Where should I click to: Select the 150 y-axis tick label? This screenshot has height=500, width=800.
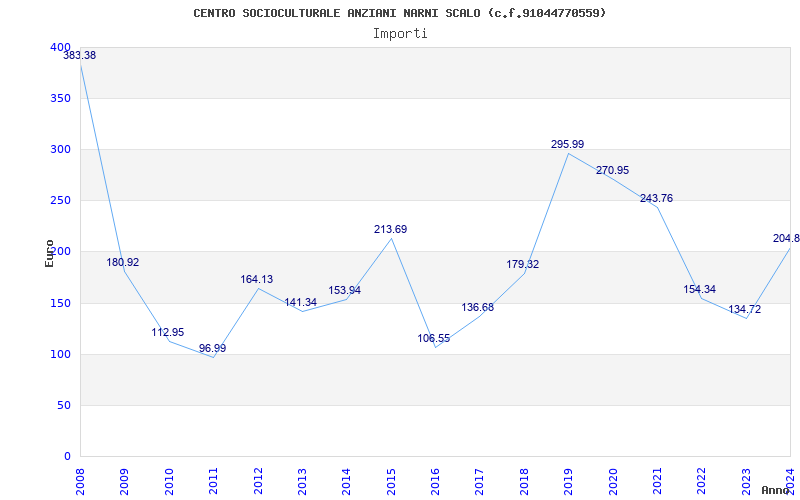60,304
